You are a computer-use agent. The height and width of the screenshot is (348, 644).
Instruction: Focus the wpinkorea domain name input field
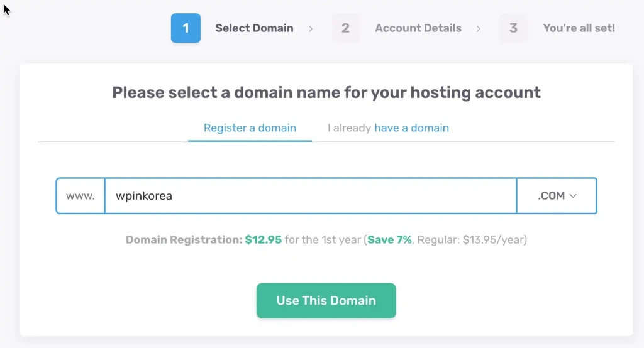[x=310, y=196]
